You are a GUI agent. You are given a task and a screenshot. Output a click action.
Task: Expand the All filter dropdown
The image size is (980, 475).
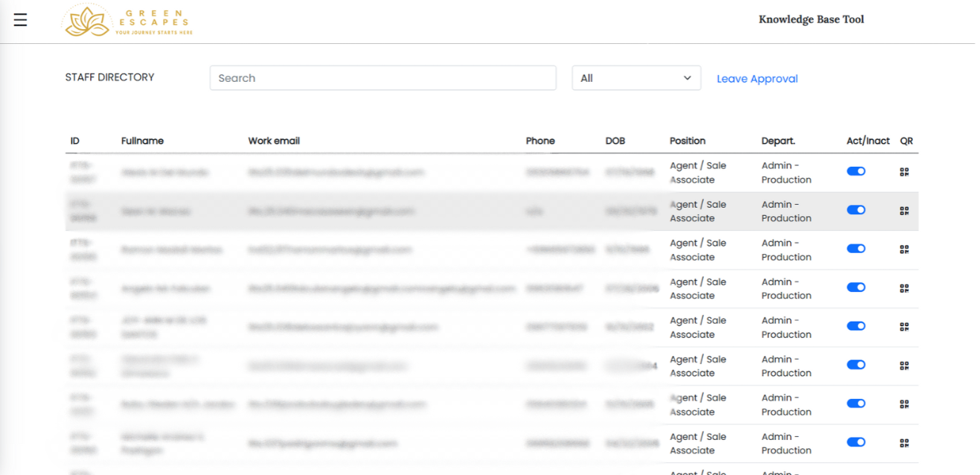click(635, 78)
